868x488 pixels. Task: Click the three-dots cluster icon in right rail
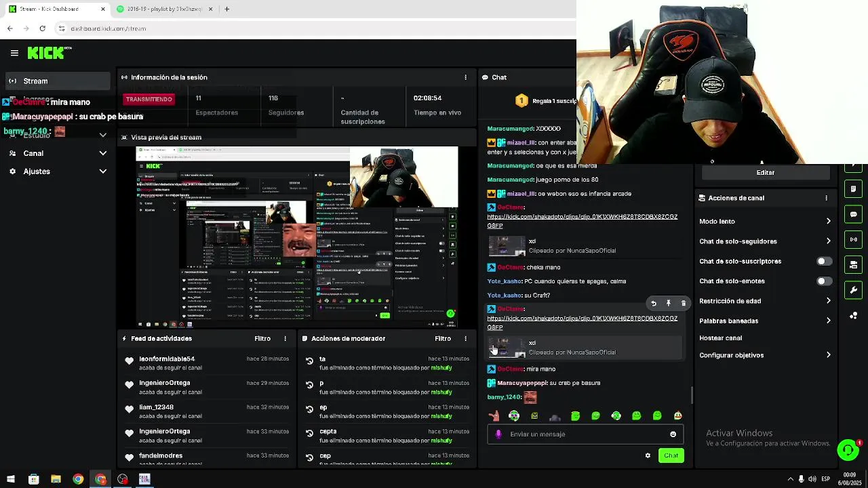tap(853, 315)
